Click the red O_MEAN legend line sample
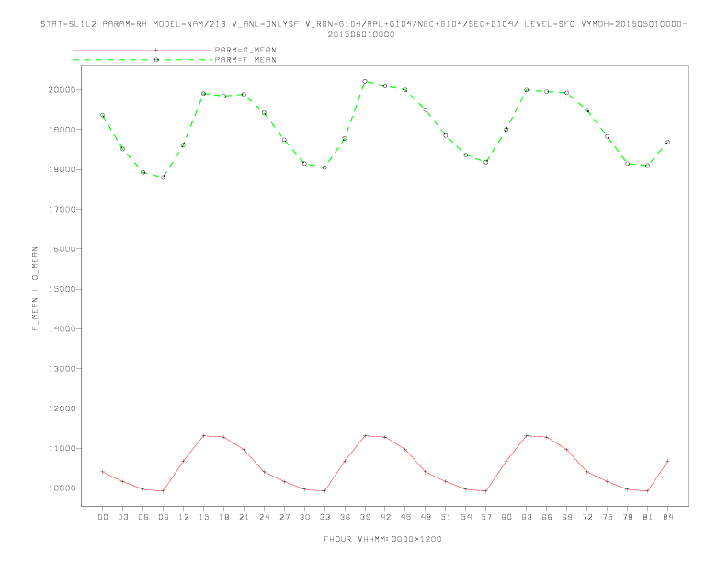 (142, 50)
